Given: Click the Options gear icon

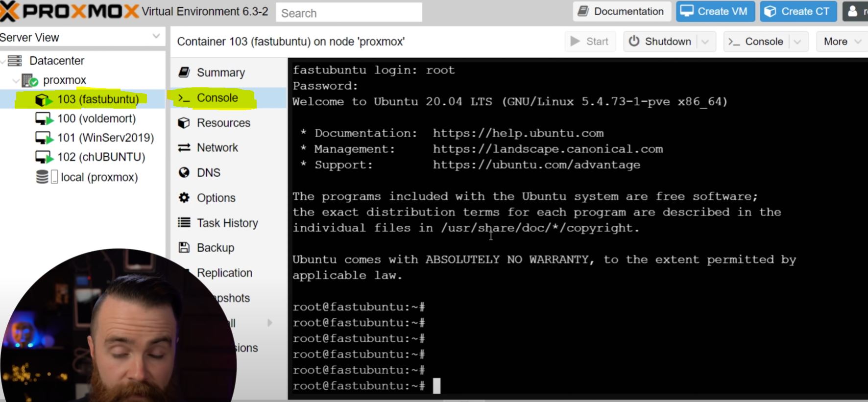Looking at the screenshot, I should [184, 198].
